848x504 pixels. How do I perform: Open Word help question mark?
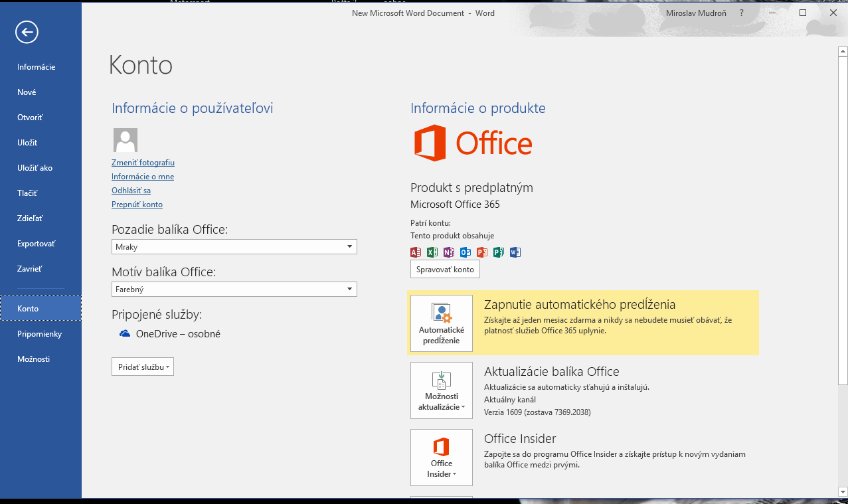[x=742, y=13]
